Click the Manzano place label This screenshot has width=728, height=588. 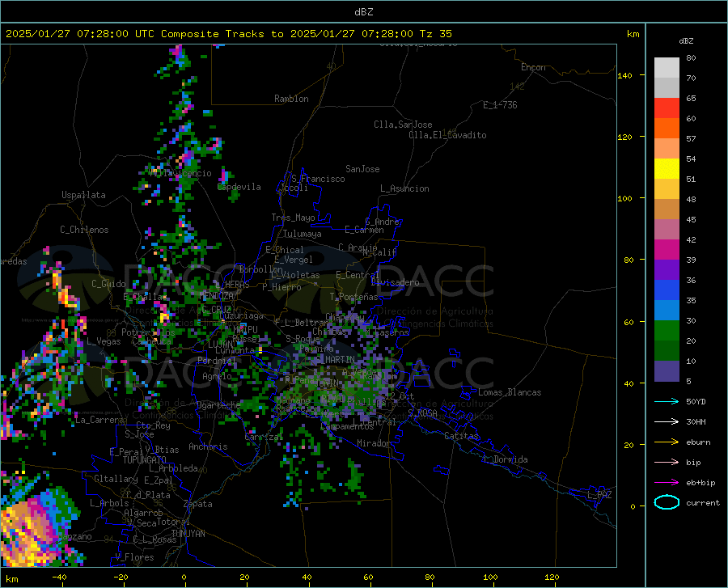[x=74, y=536]
